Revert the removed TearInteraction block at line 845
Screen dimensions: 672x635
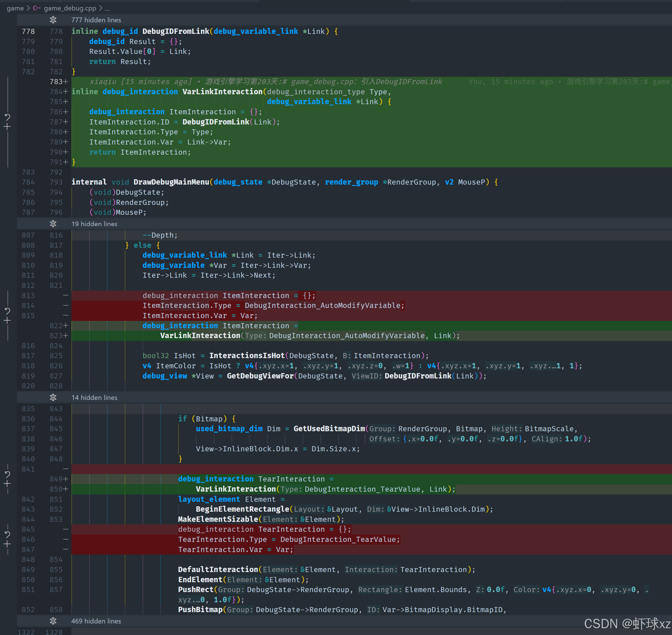[7, 535]
